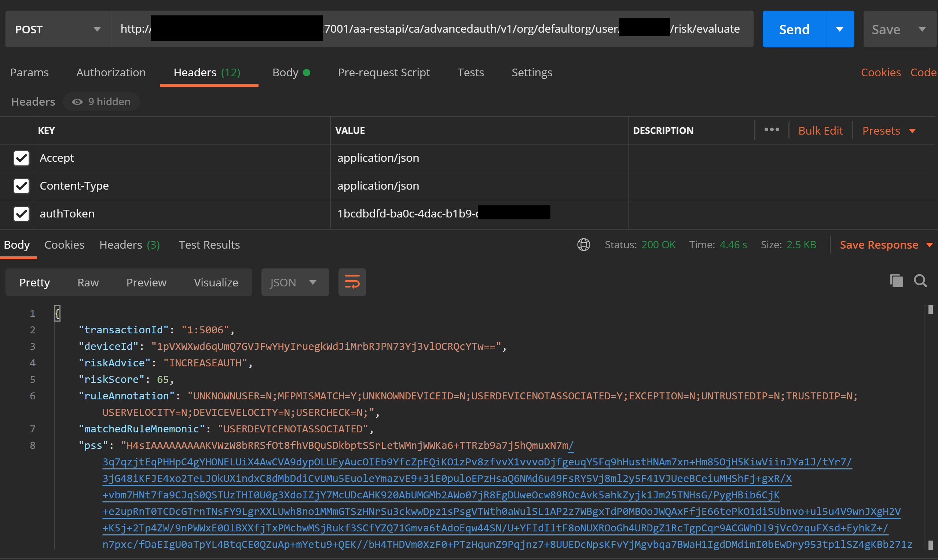This screenshot has height=560, width=938.
Task: Uncheck the Content-Type header checkbox
Action: point(21,186)
